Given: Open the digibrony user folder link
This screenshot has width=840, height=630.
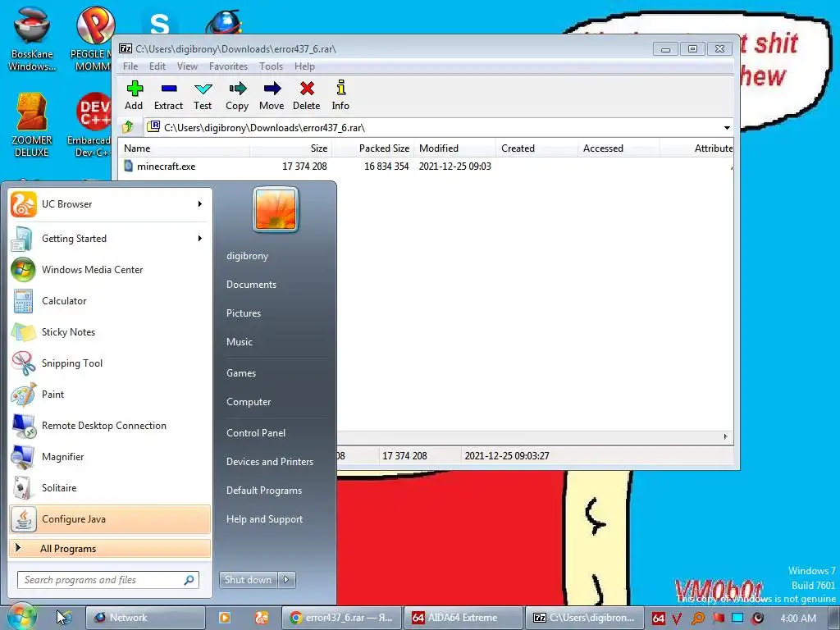Looking at the screenshot, I should tap(248, 256).
